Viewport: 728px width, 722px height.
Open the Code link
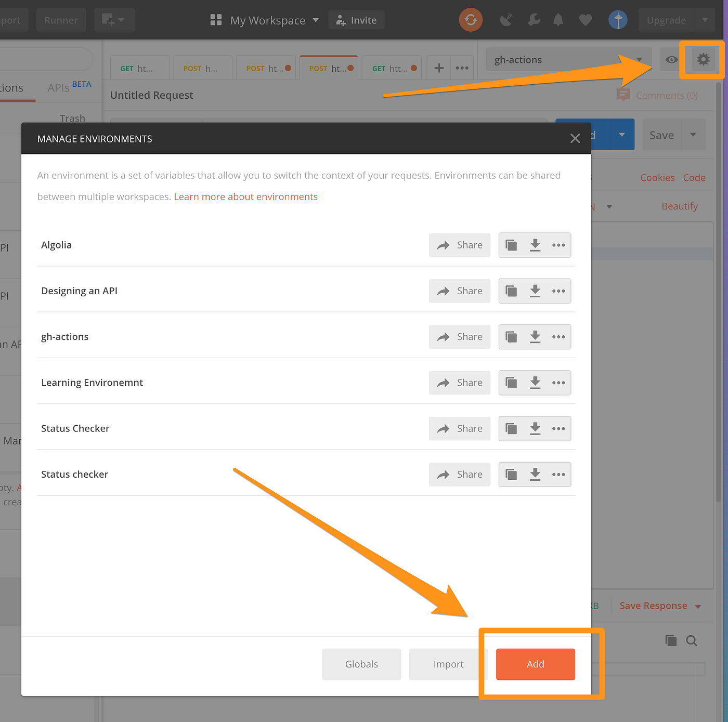pos(694,178)
